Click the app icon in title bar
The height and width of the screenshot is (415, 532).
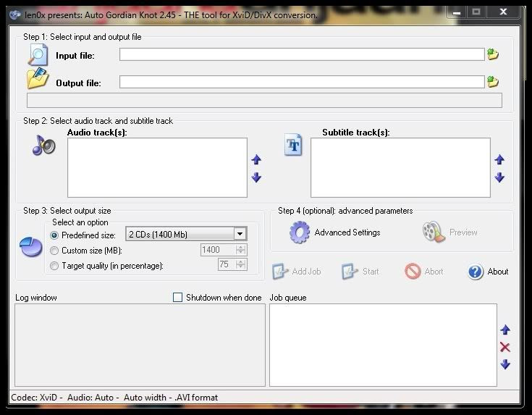(14, 15)
